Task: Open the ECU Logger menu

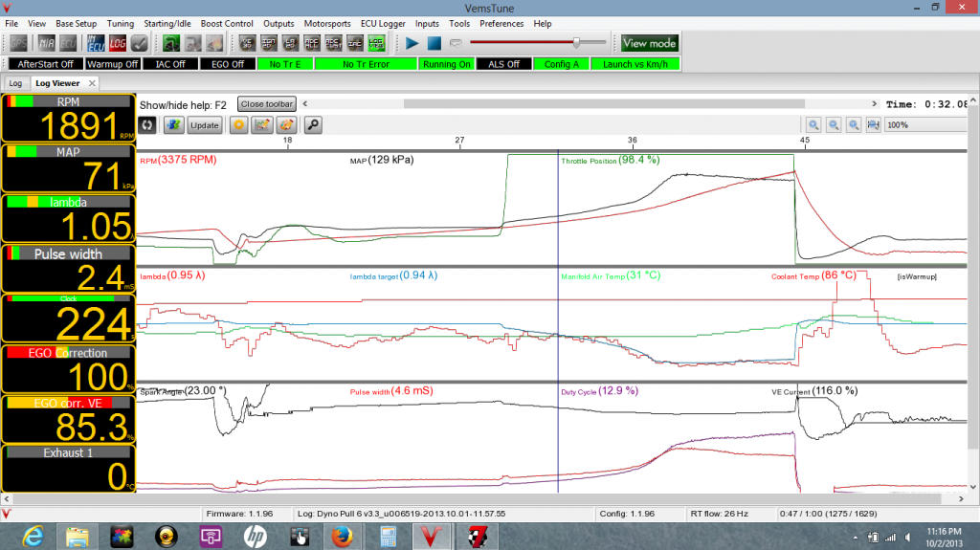Action: click(x=383, y=23)
